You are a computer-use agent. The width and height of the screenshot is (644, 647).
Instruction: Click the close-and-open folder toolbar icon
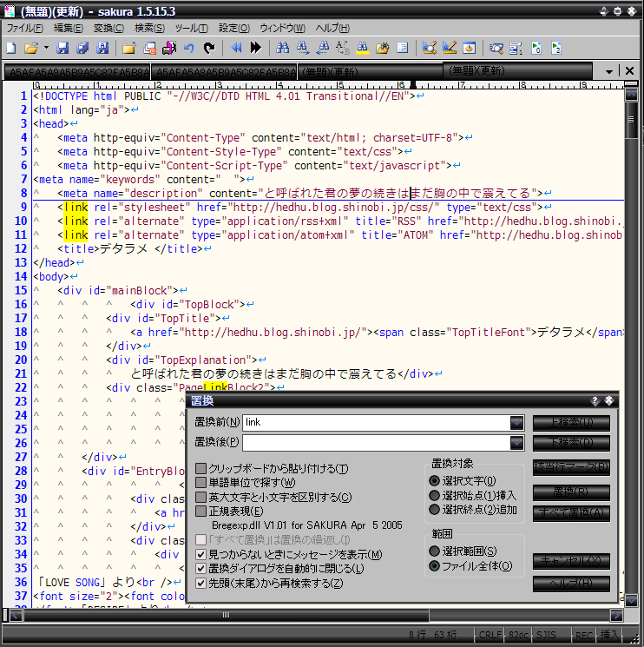click(129, 49)
